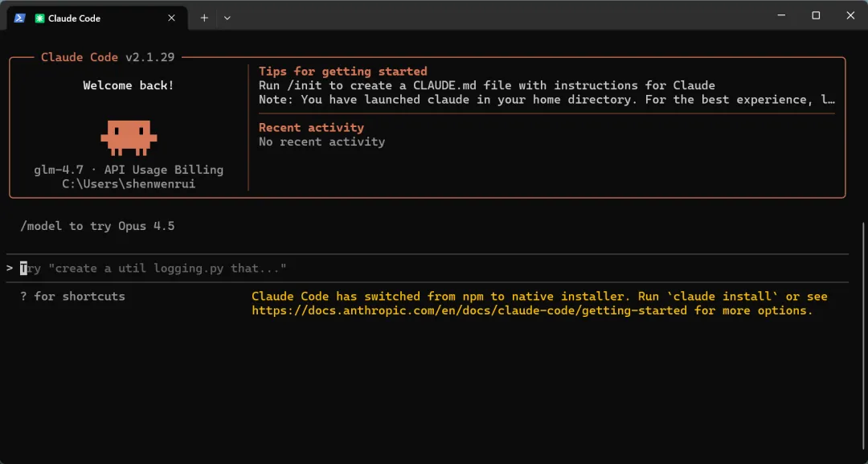868x464 pixels.
Task: Maximize the terminal window
Action: tap(816, 15)
